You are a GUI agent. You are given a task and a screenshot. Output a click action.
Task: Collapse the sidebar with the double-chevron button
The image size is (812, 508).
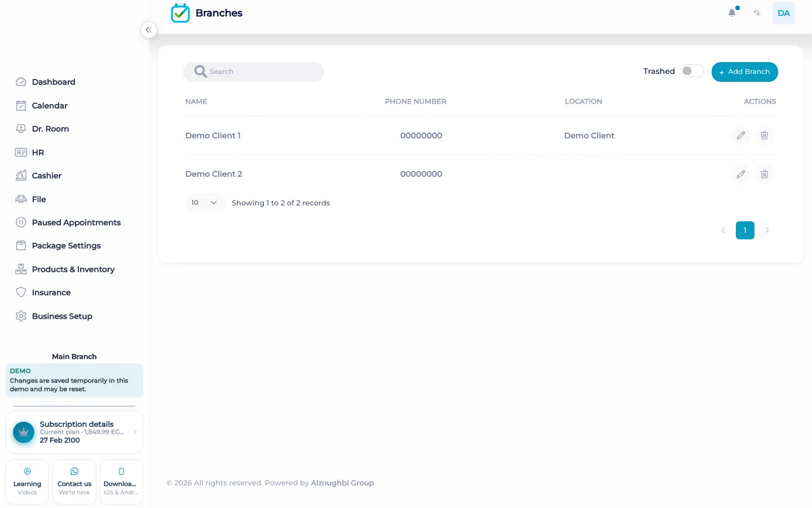[x=148, y=30]
